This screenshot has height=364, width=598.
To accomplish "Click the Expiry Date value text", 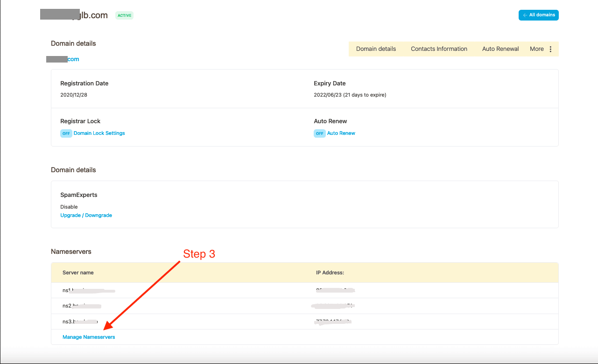I will (x=350, y=95).
